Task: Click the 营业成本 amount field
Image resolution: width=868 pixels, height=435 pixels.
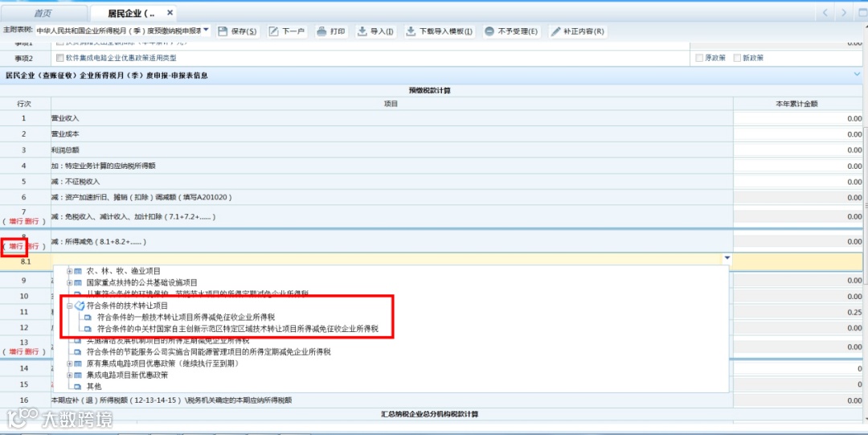Action: 798,134
